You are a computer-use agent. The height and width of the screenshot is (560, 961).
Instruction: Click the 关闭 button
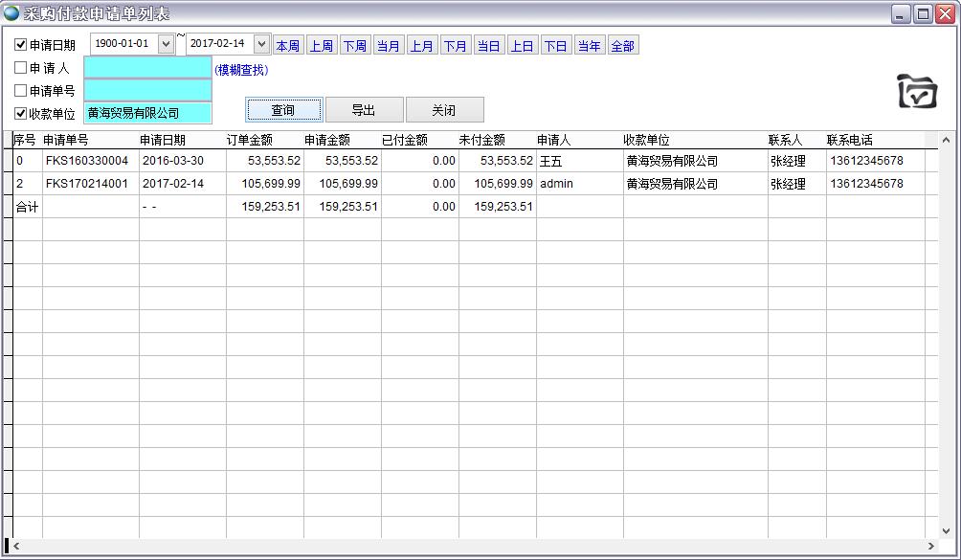click(444, 110)
